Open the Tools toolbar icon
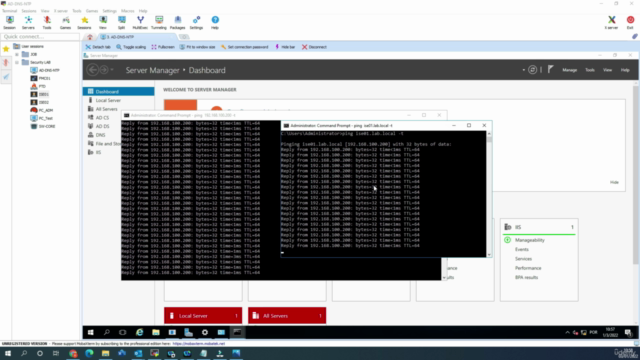 pyautogui.click(x=47, y=22)
